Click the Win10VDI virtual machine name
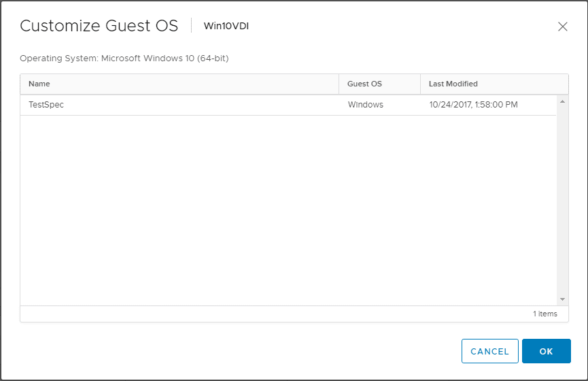 coord(226,27)
